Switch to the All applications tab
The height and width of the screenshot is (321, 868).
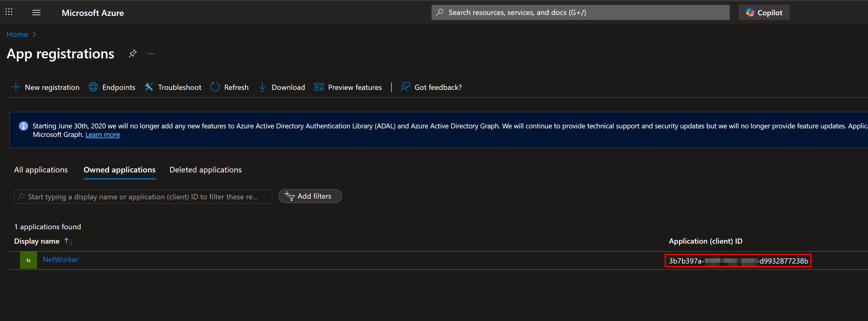tap(41, 169)
